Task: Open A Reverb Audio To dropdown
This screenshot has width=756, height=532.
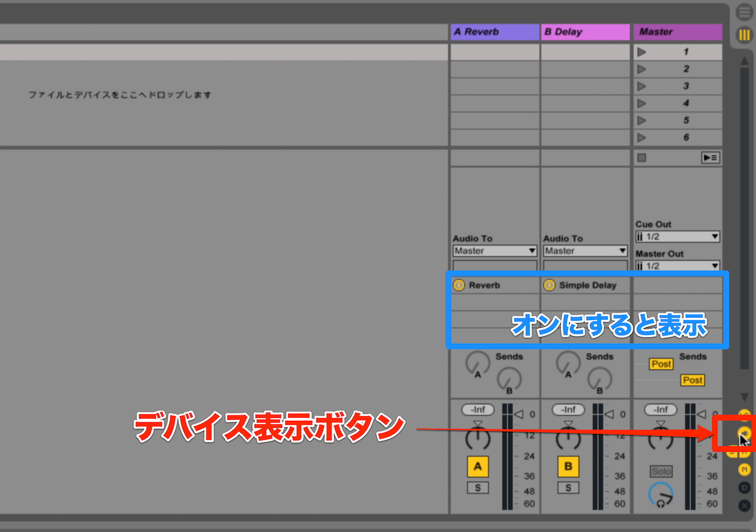Action: coord(495,251)
